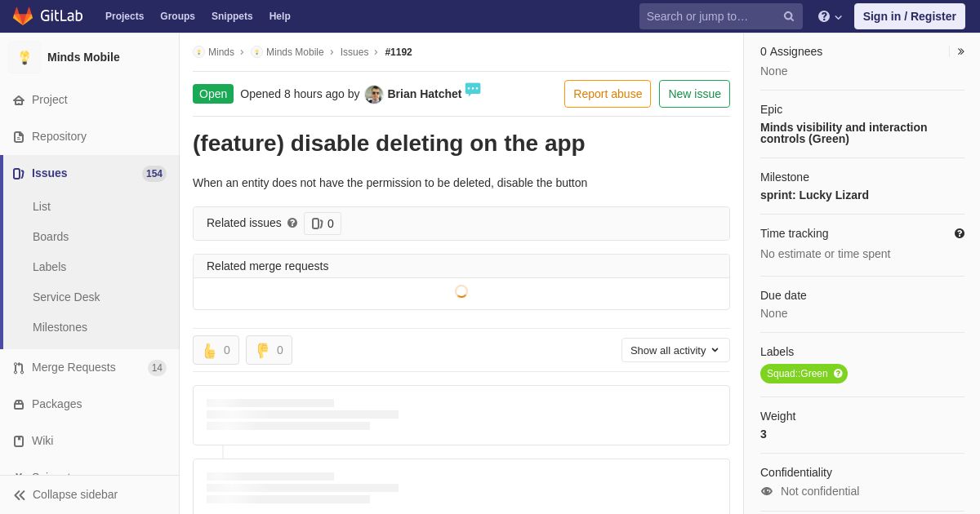Click the Wiki book icon

pyautogui.click(x=19, y=441)
